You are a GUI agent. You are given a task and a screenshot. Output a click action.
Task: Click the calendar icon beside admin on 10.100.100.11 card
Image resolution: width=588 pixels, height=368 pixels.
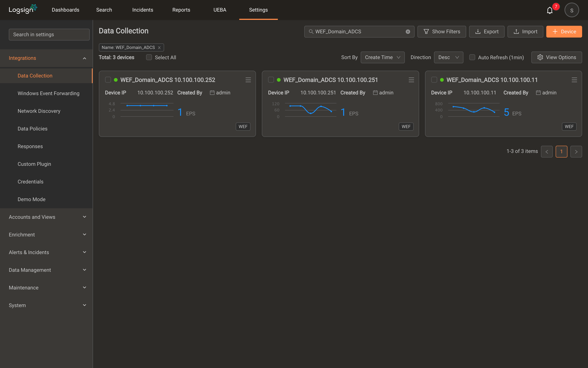click(x=538, y=93)
